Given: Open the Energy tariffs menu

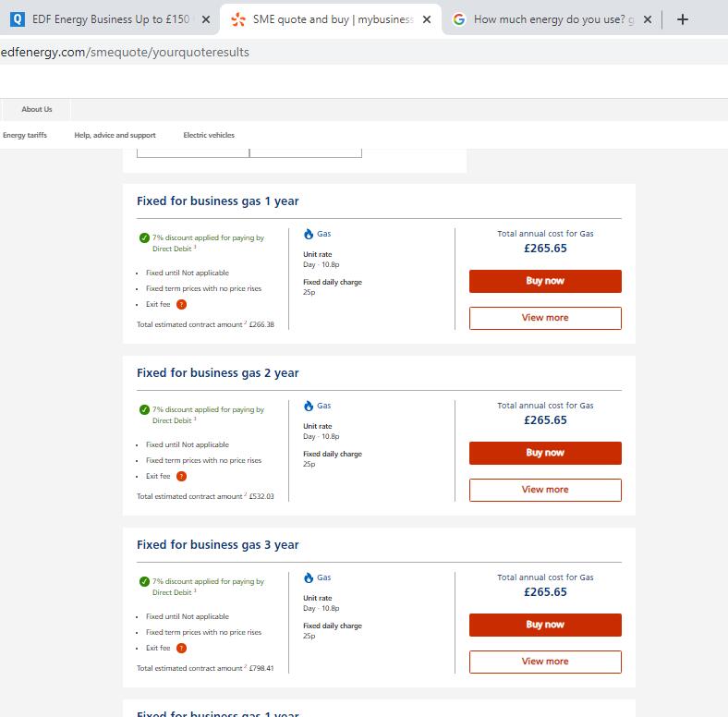Looking at the screenshot, I should coord(25,135).
